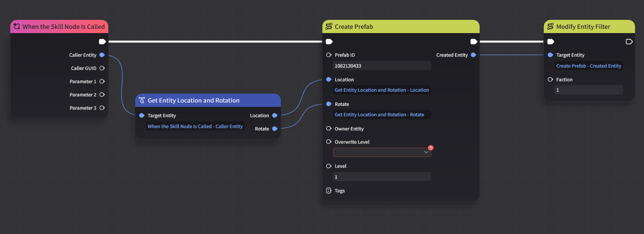
Task: Click the Faction input pin
Action: pyautogui.click(x=550, y=79)
